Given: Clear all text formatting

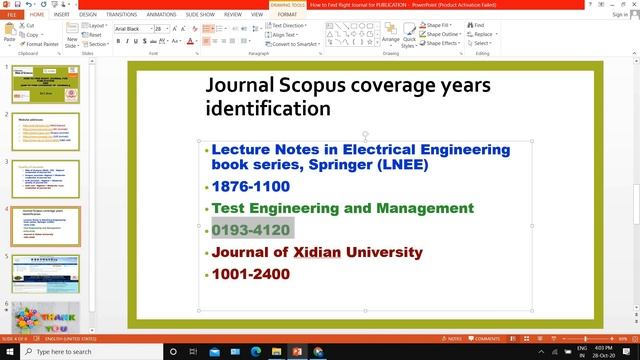Looking at the screenshot, I should 195,29.
